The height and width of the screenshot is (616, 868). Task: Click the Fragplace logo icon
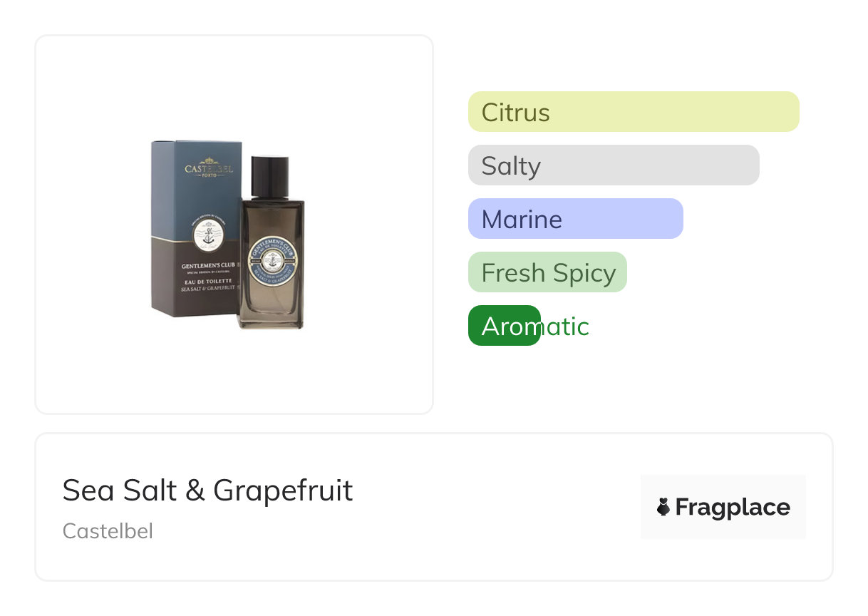point(663,508)
